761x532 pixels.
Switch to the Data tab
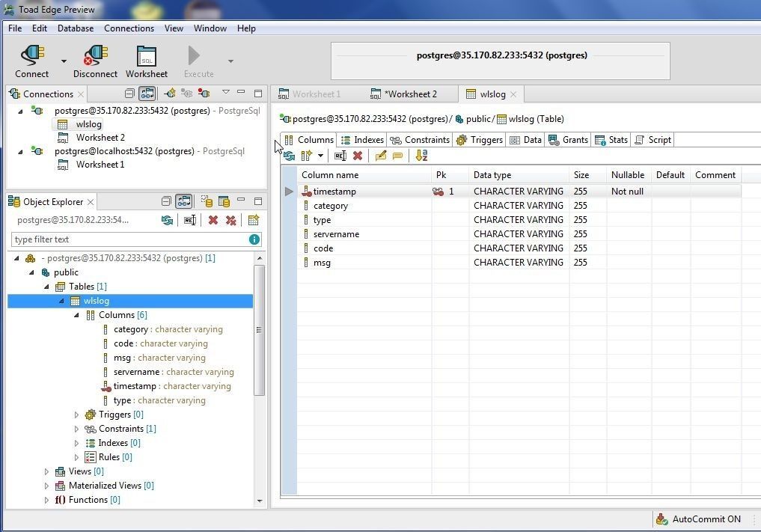pos(525,140)
